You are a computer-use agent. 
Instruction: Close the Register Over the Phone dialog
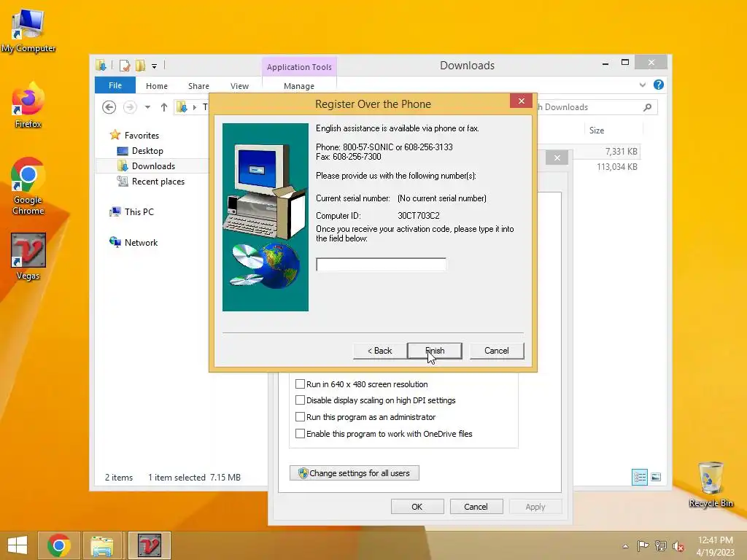[521, 101]
